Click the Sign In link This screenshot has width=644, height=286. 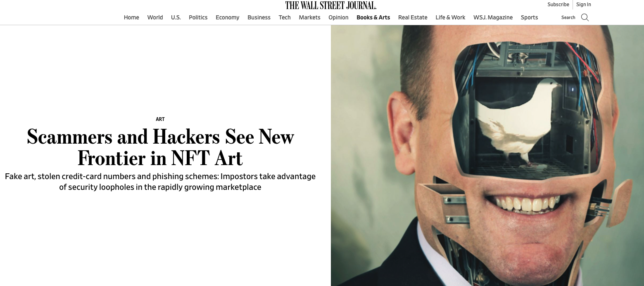584,5
